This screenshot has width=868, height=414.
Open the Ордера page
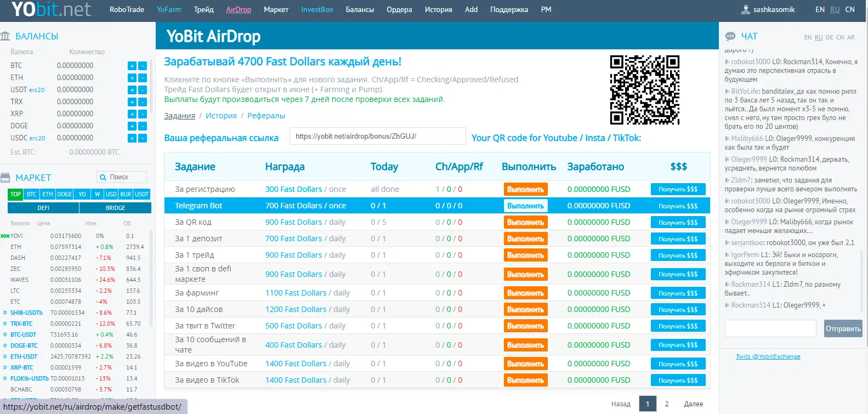(399, 9)
